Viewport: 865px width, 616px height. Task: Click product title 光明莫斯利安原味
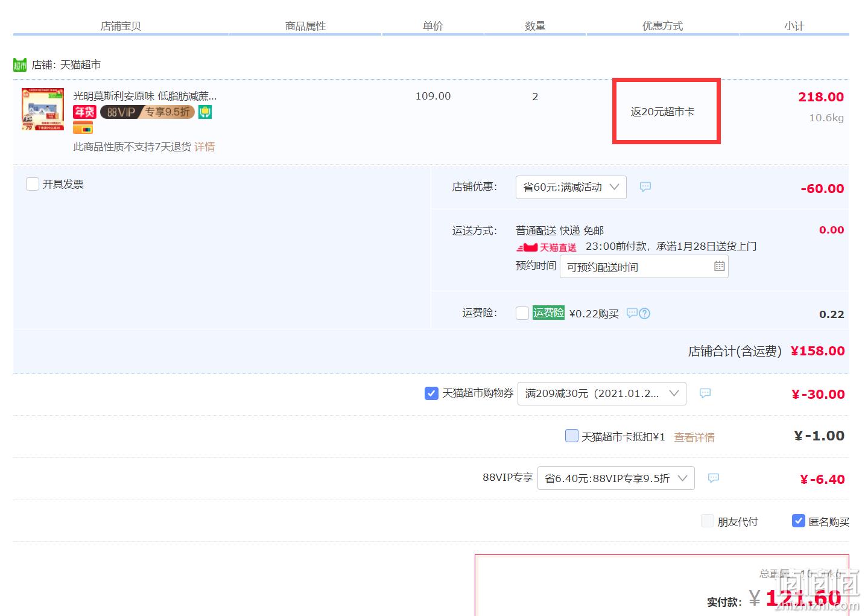pyautogui.click(x=145, y=96)
